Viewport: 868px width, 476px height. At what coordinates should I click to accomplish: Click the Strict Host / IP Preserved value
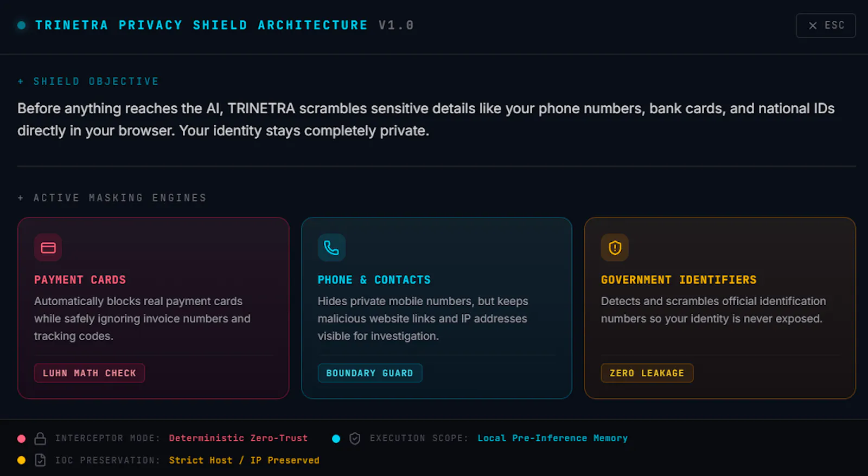coord(244,460)
